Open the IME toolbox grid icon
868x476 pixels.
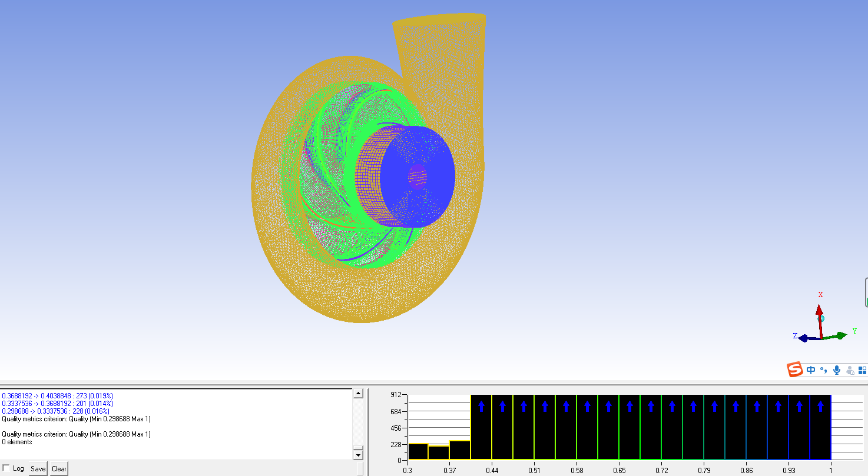point(862,370)
